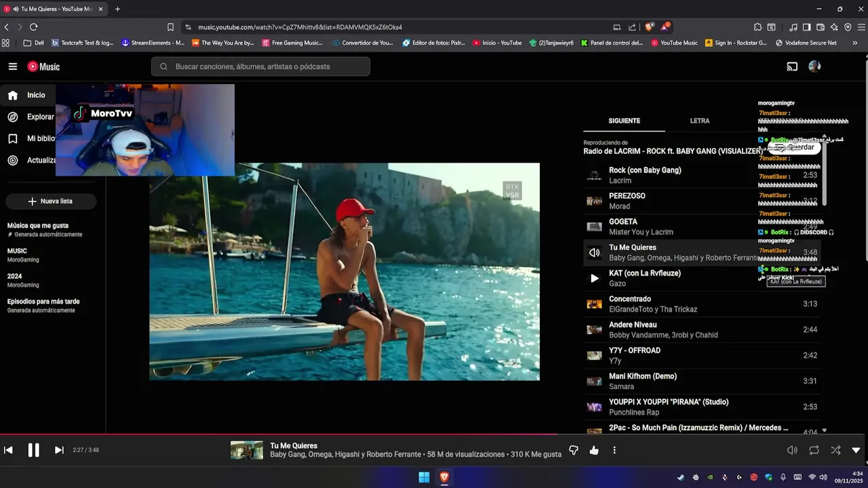Click play button on KAT queue row
Screen dimensions: 868x488
pyautogui.click(x=594, y=279)
